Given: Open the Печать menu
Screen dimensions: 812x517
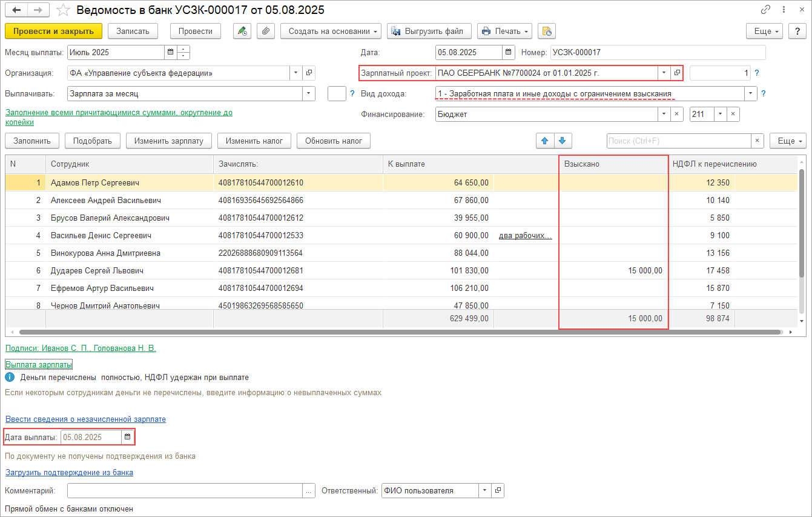Looking at the screenshot, I should click(504, 31).
